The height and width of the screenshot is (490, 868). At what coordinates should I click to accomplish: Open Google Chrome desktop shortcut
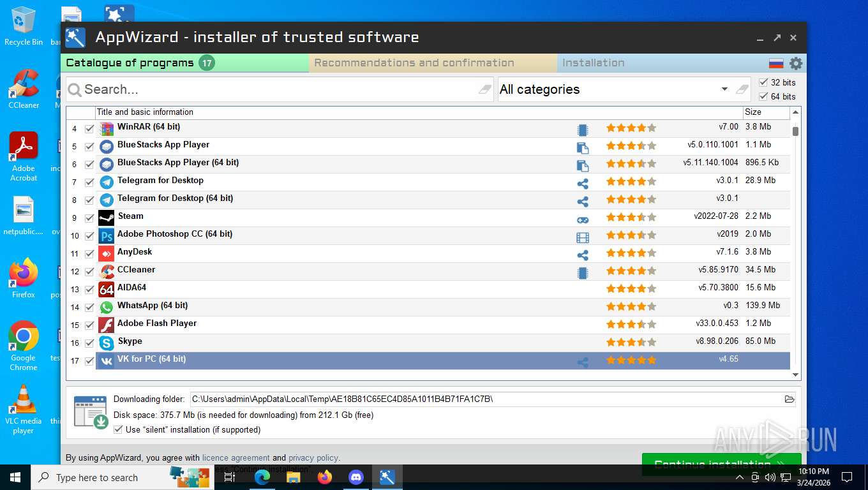point(24,346)
